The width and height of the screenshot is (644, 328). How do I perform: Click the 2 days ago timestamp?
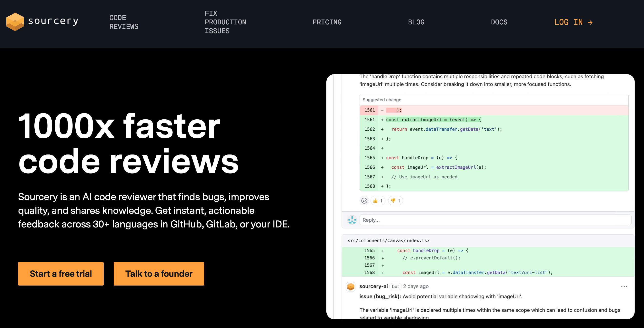tap(416, 286)
